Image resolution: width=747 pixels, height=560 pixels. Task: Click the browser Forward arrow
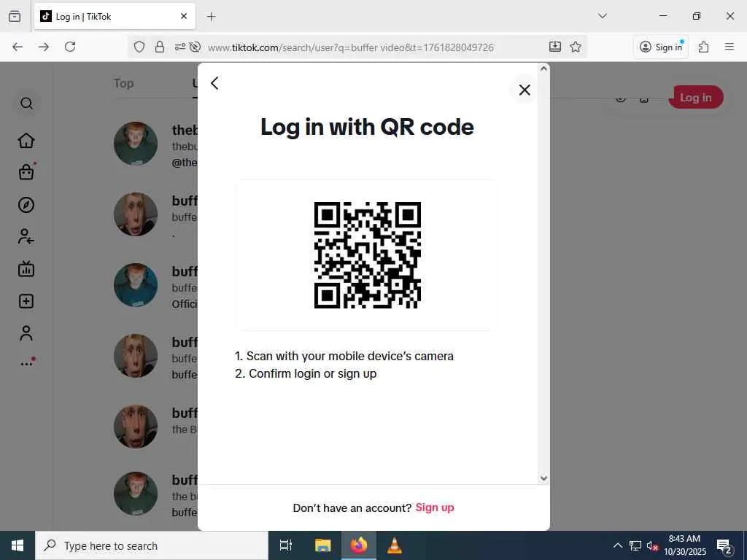44,47
